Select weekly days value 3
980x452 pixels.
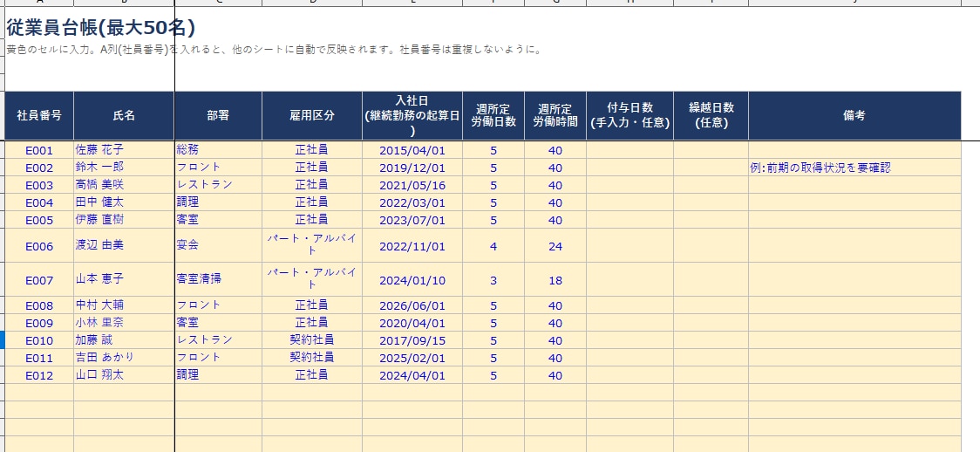click(x=493, y=280)
